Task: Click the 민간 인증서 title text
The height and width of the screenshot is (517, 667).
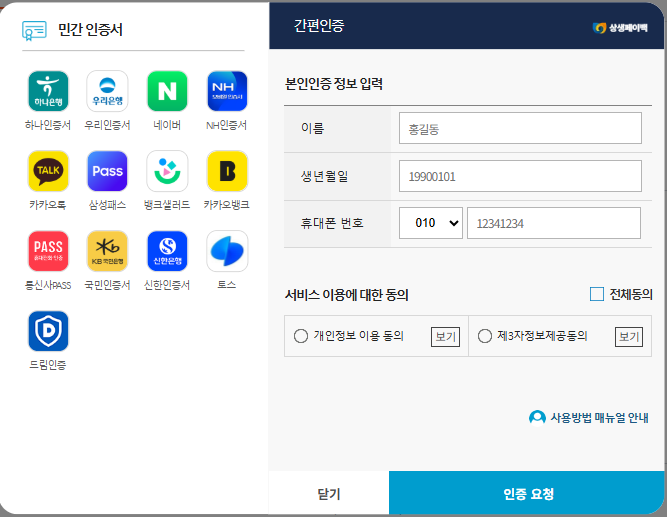Action: pos(90,30)
